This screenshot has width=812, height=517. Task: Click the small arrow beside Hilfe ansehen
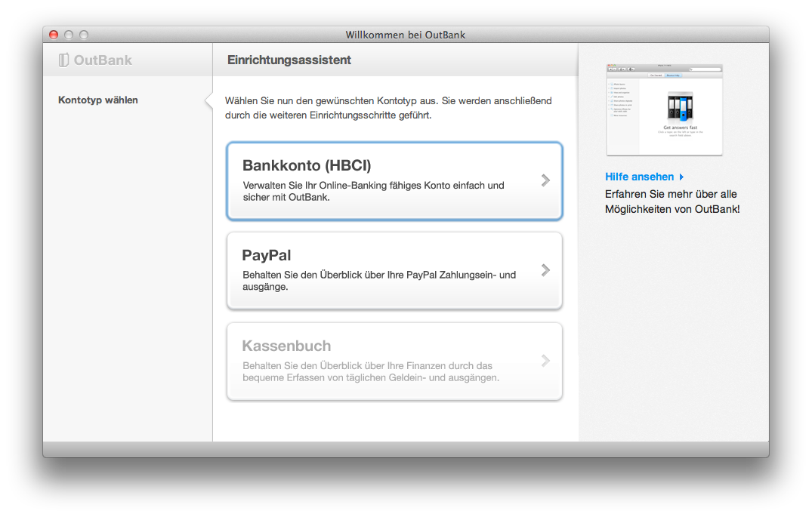[681, 177]
